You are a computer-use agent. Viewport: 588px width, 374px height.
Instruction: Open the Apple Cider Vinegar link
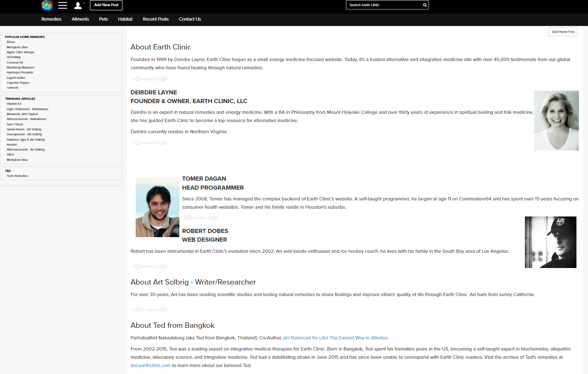click(21, 52)
